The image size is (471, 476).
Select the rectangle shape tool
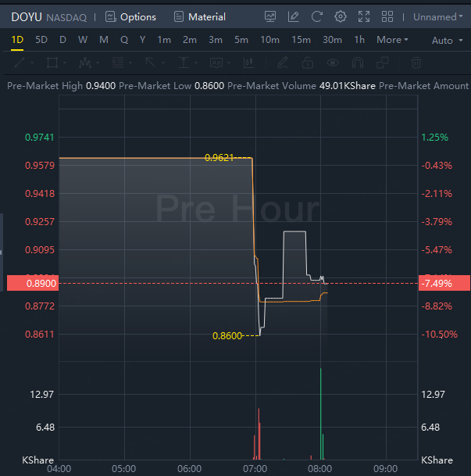point(52,63)
